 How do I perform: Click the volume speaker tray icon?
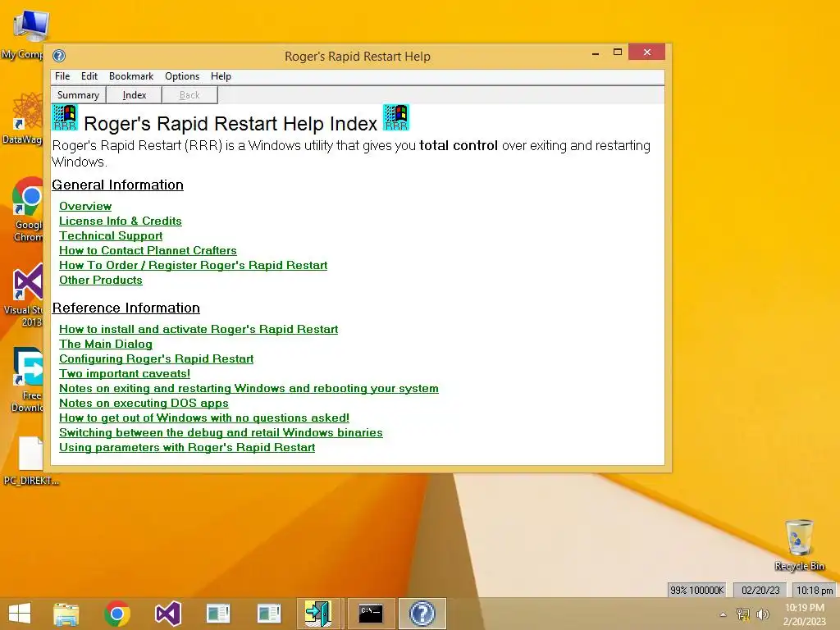point(763,614)
